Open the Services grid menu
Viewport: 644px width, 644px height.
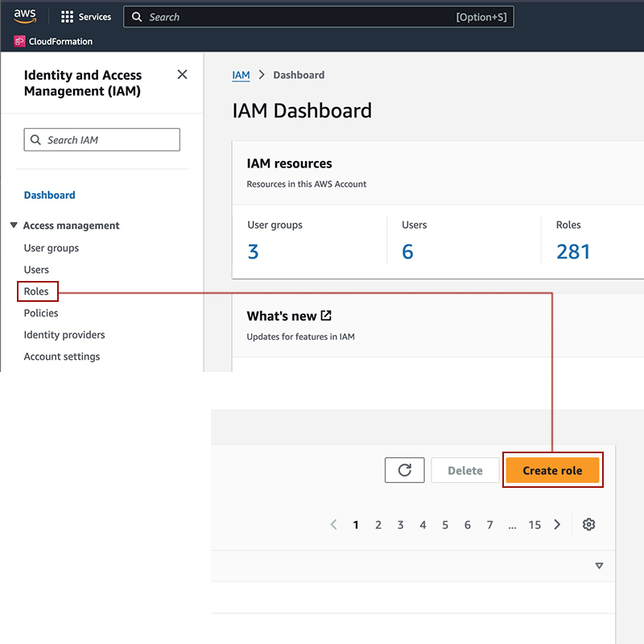pyautogui.click(x=68, y=17)
